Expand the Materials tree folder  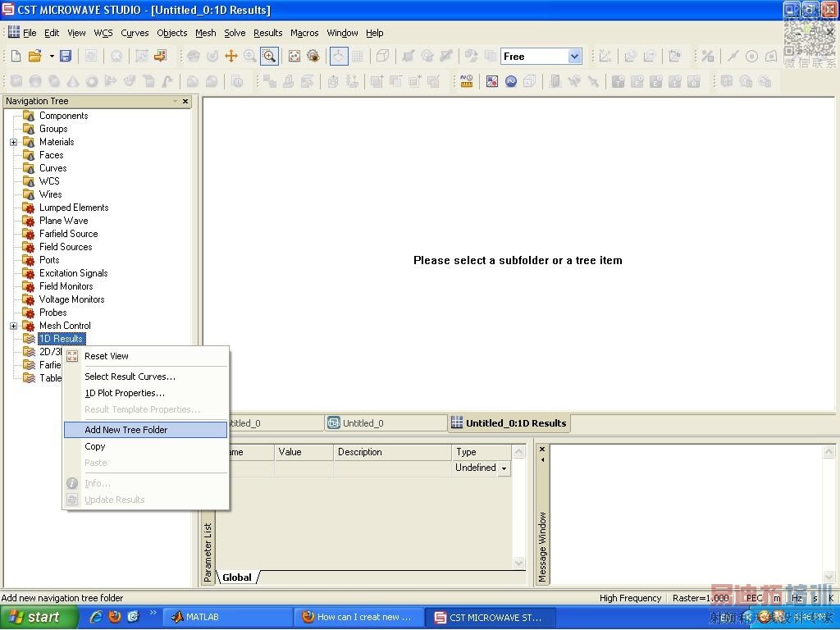13,142
